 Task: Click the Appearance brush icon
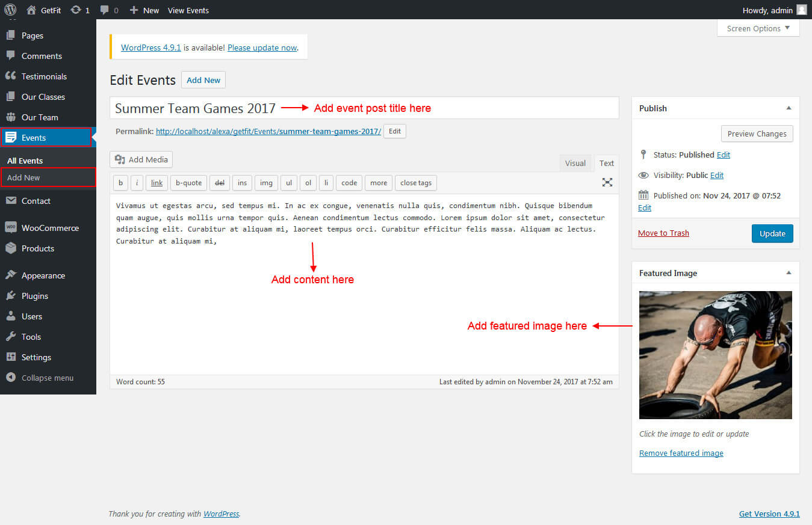[x=10, y=275]
